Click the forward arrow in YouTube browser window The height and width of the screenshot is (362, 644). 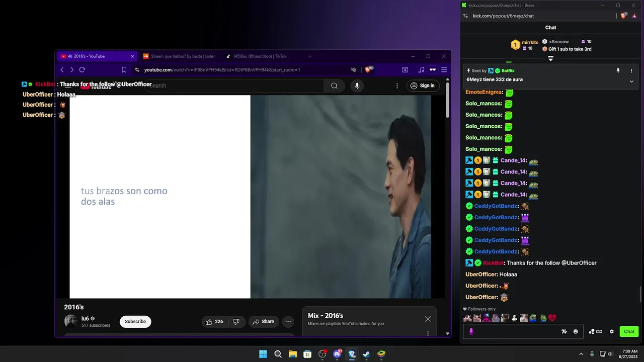[x=72, y=70]
